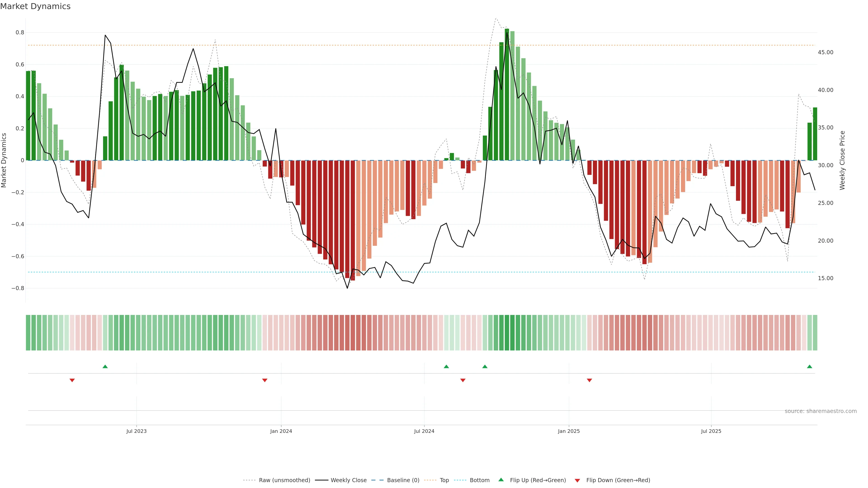The height and width of the screenshot is (488, 868).
Task: Click the sharemaestro.com source text
Action: pyautogui.click(x=821, y=411)
